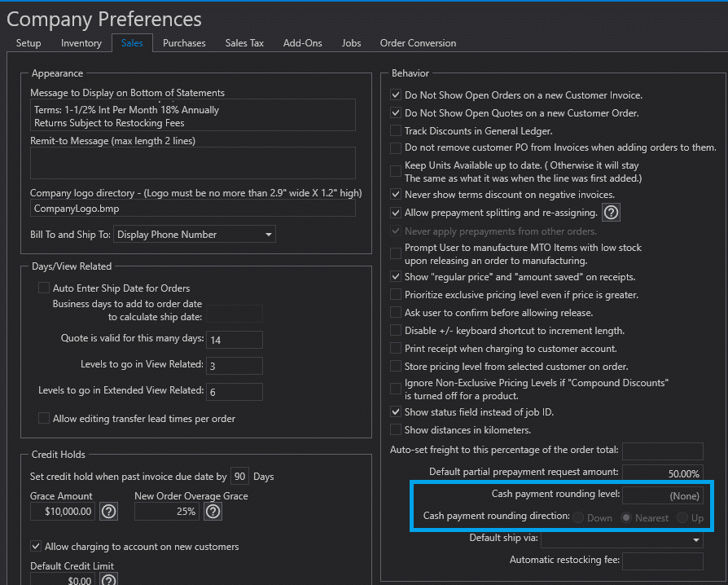The image size is (728, 585).
Task: Edit Quote is valid for this many days field
Action: [235, 339]
